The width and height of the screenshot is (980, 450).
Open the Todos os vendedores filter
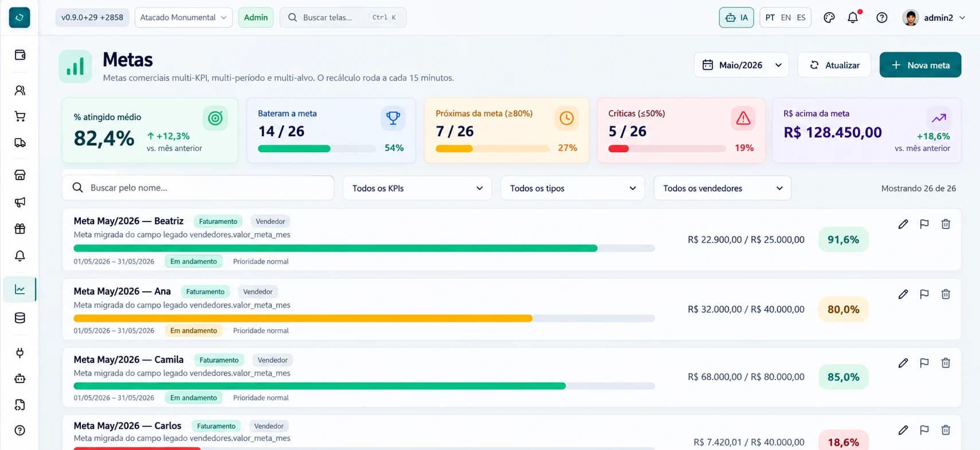pos(722,188)
